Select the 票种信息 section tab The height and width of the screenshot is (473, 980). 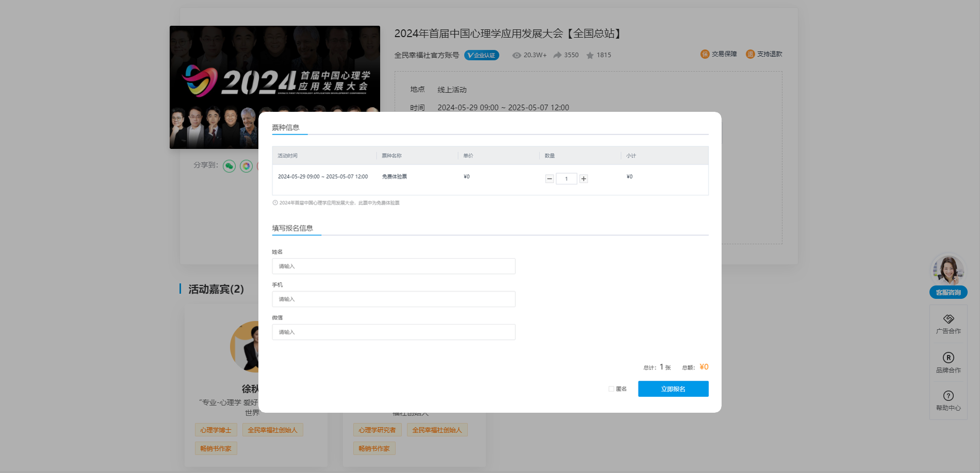[x=286, y=127]
